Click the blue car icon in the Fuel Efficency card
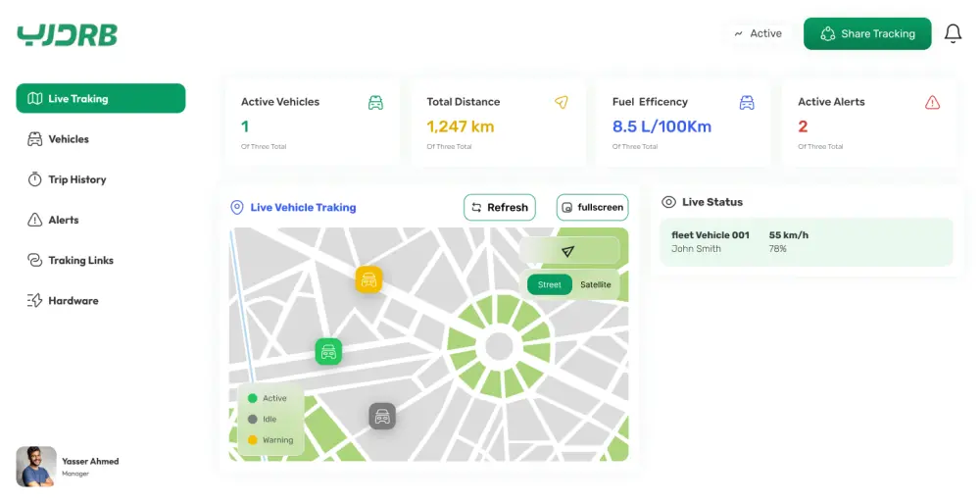This screenshot has height=503, width=980. pyautogui.click(x=747, y=103)
